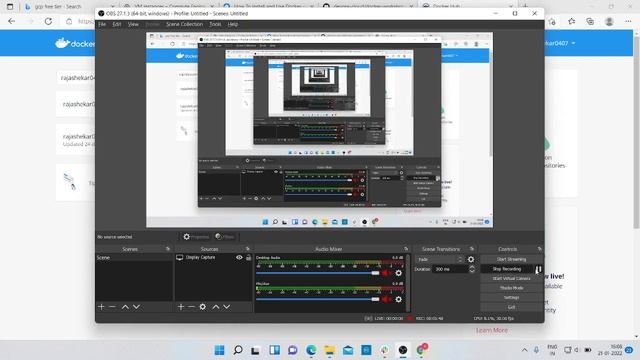Open Edge settings ellipsis menu

(628, 21)
